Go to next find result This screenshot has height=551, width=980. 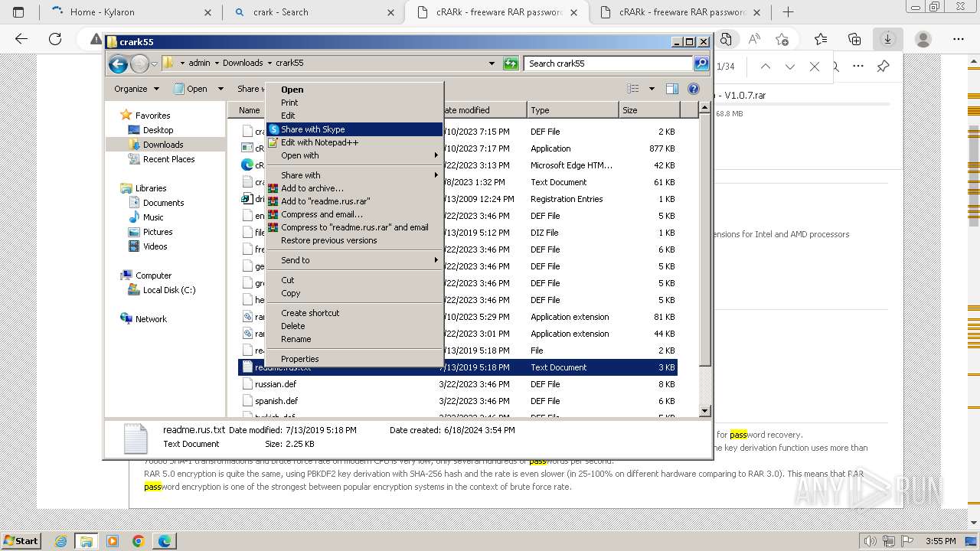point(790,67)
